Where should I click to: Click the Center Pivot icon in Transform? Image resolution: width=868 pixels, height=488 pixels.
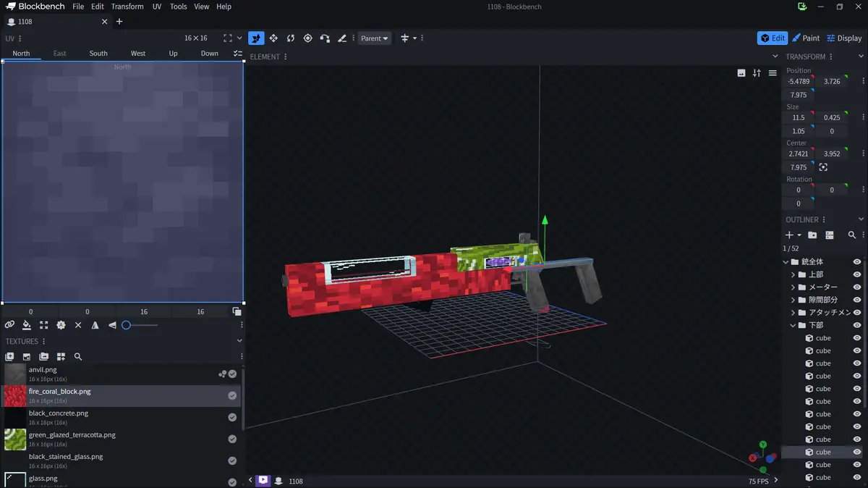coord(823,167)
